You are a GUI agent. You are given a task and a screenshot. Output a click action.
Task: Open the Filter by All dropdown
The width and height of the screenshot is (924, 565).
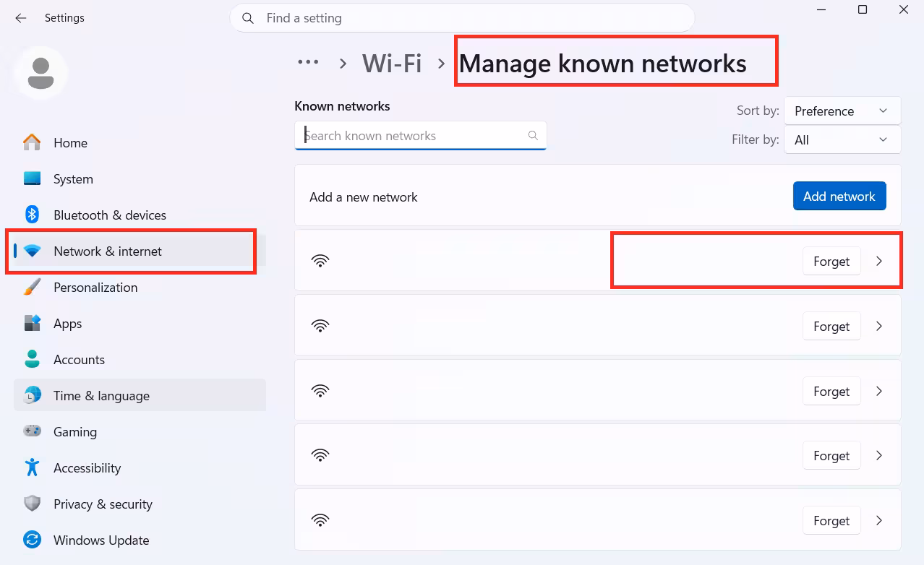click(x=842, y=139)
